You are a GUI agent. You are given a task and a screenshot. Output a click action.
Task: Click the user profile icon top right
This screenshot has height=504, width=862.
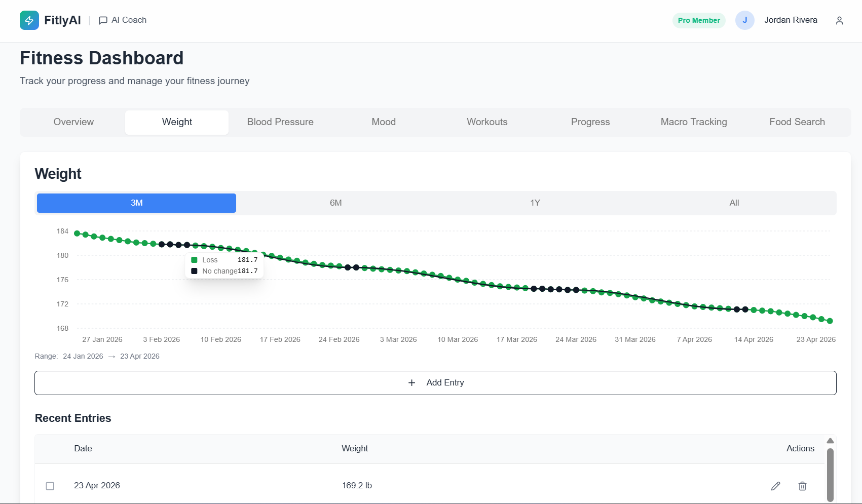(x=839, y=20)
